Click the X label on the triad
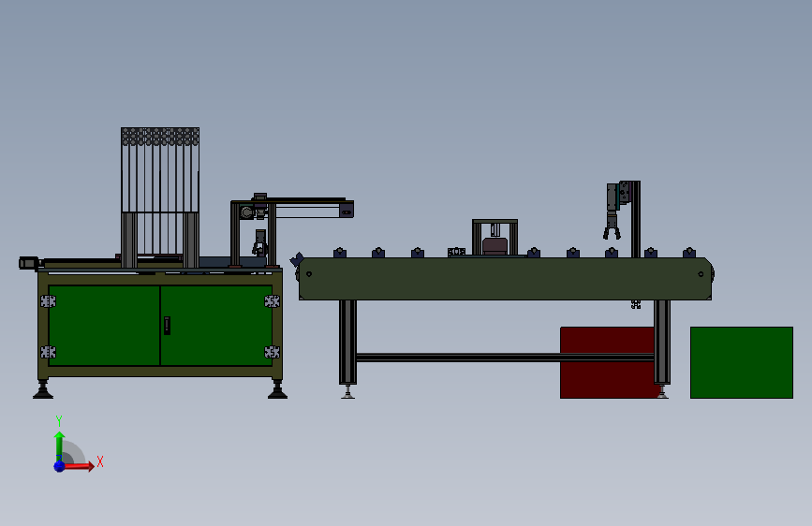The width and height of the screenshot is (812, 526). [x=100, y=461]
